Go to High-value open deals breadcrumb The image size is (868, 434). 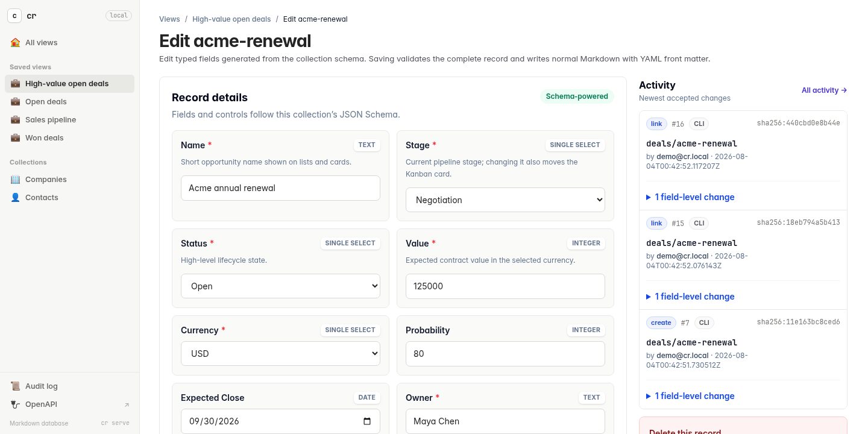231,19
